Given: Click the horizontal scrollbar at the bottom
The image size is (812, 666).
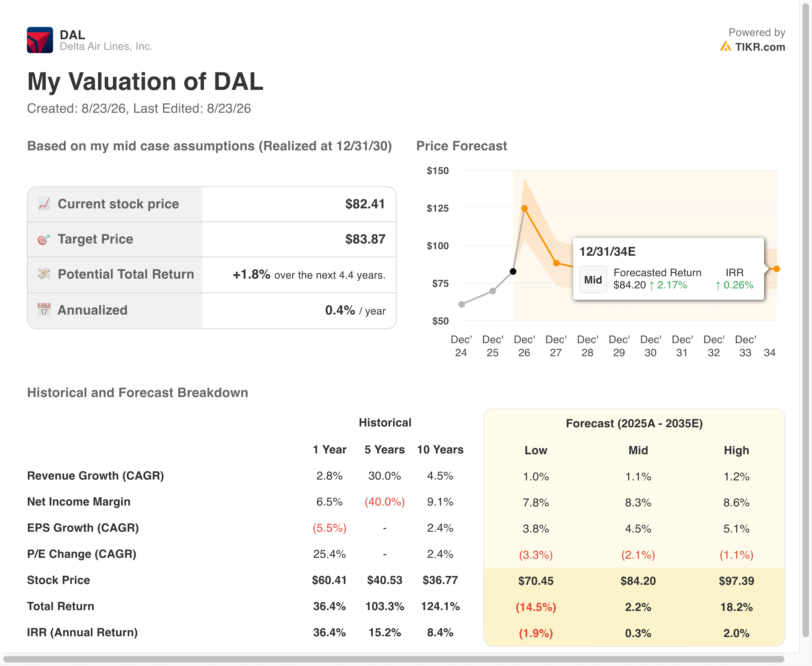Looking at the screenshot, I should point(393,659).
